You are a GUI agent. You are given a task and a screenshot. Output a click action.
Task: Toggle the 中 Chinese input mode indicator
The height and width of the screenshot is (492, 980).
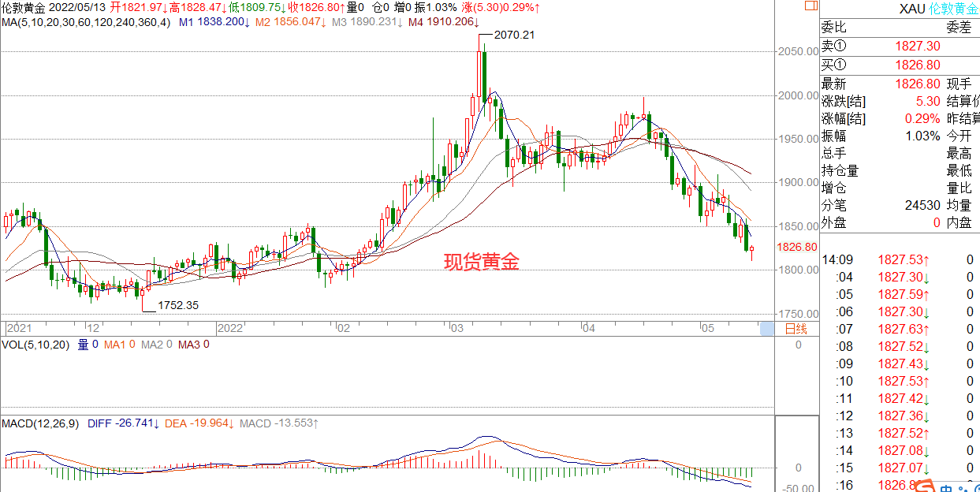click(x=947, y=488)
